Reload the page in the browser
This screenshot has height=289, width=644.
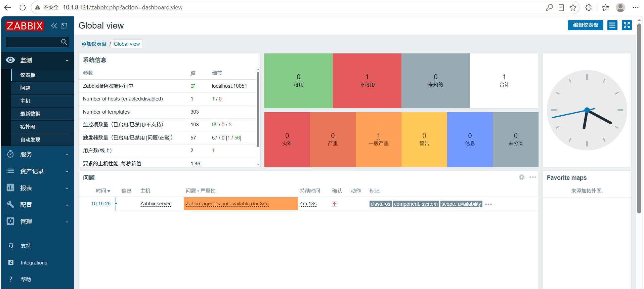(x=23, y=7)
